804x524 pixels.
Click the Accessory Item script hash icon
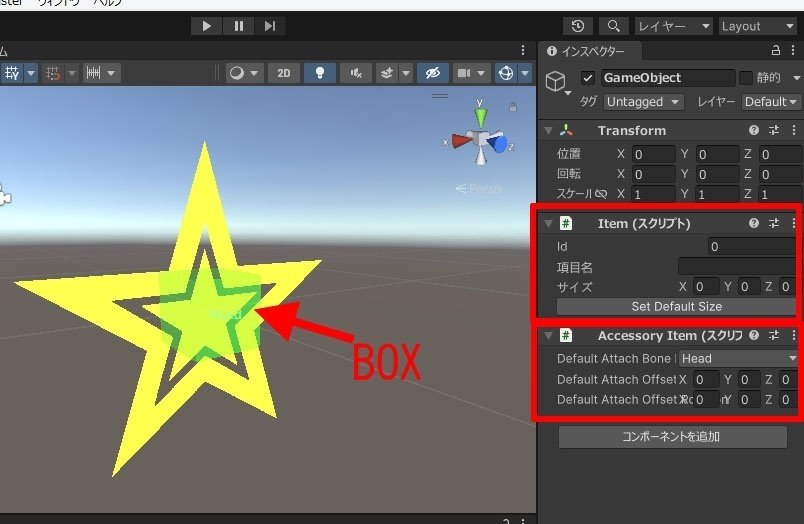click(566, 335)
